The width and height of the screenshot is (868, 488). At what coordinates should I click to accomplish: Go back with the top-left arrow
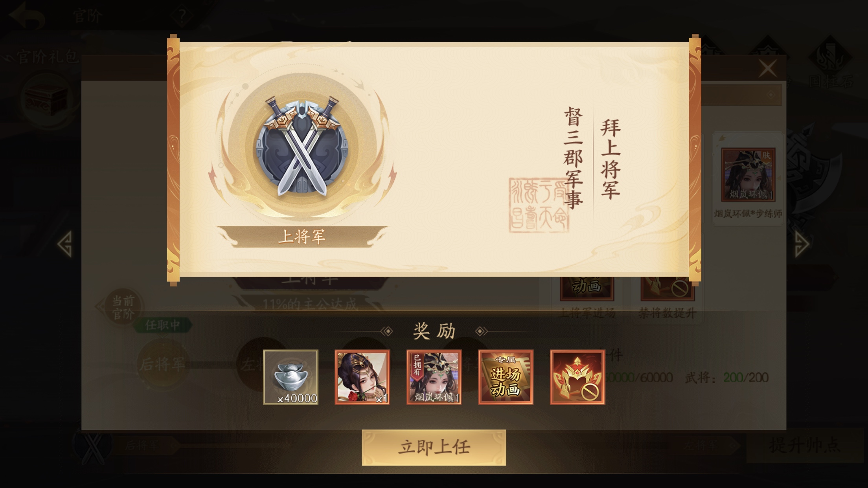(26, 15)
